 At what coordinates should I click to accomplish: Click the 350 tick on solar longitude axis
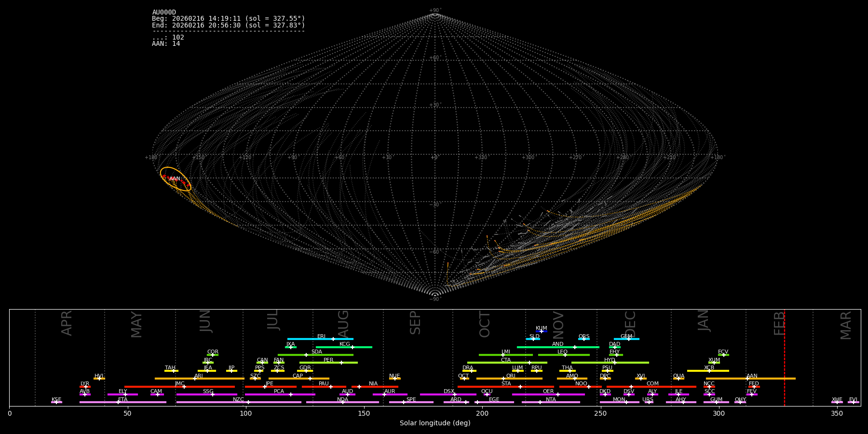point(837,413)
